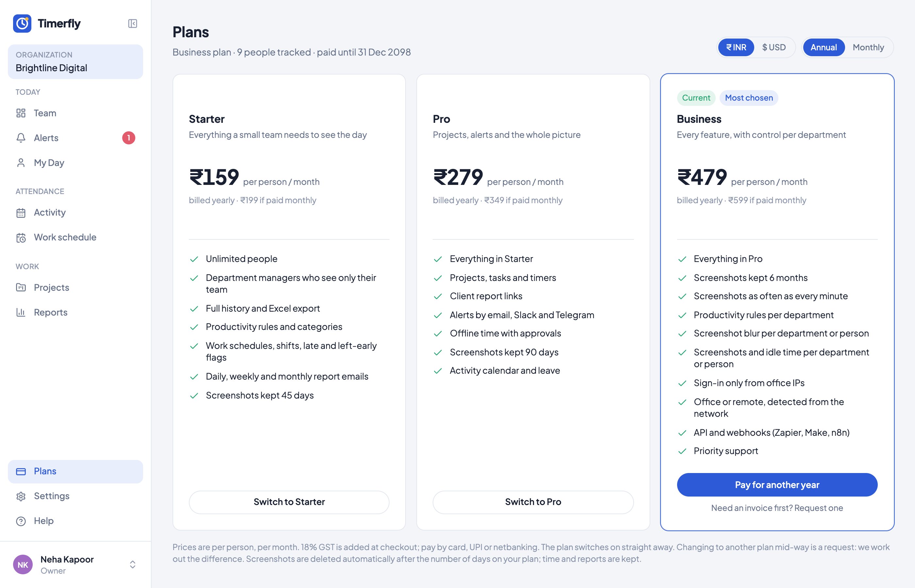915x588 pixels.
Task: Open the My Day menu item
Action: [75, 163]
